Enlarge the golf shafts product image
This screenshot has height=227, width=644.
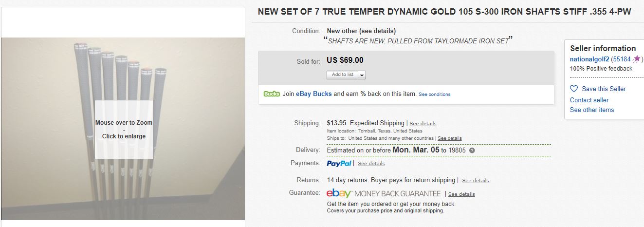tap(124, 129)
